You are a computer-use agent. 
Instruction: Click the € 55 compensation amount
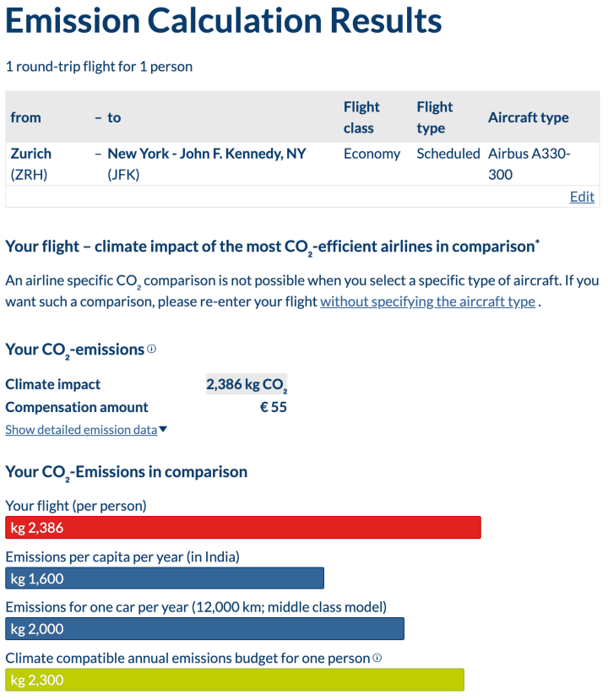point(274,407)
